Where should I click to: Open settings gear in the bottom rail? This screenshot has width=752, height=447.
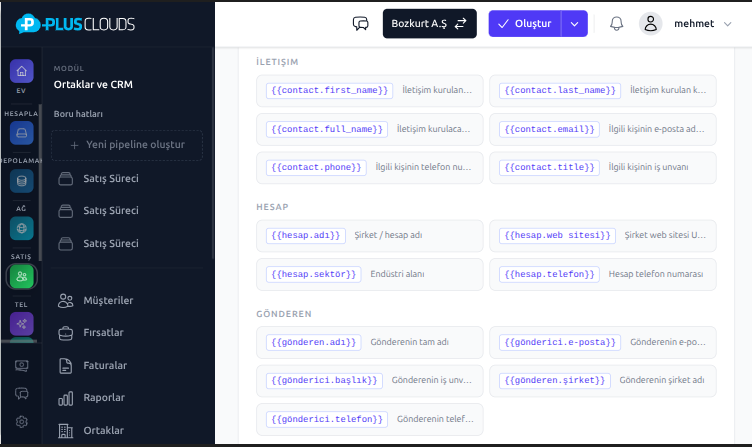click(x=22, y=422)
